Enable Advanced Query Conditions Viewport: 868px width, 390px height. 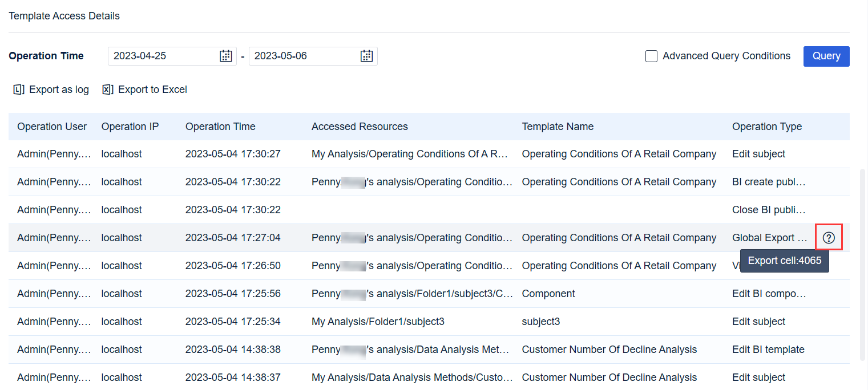651,56
